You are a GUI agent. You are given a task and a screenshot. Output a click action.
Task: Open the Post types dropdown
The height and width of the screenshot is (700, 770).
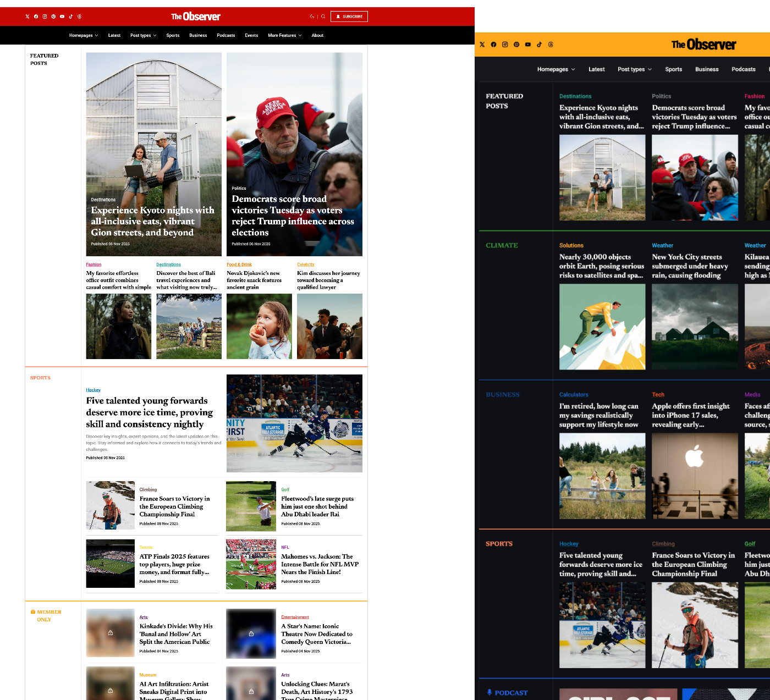[143, 35]
